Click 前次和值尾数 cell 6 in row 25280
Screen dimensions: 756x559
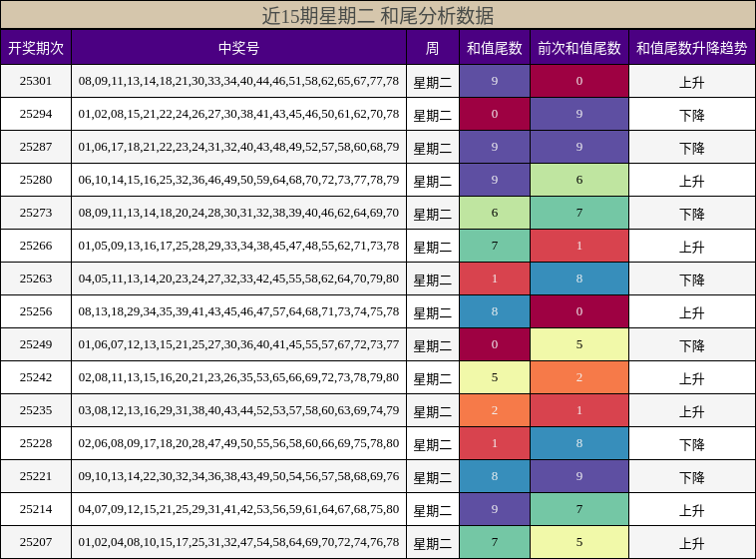[x=579, y=180]
